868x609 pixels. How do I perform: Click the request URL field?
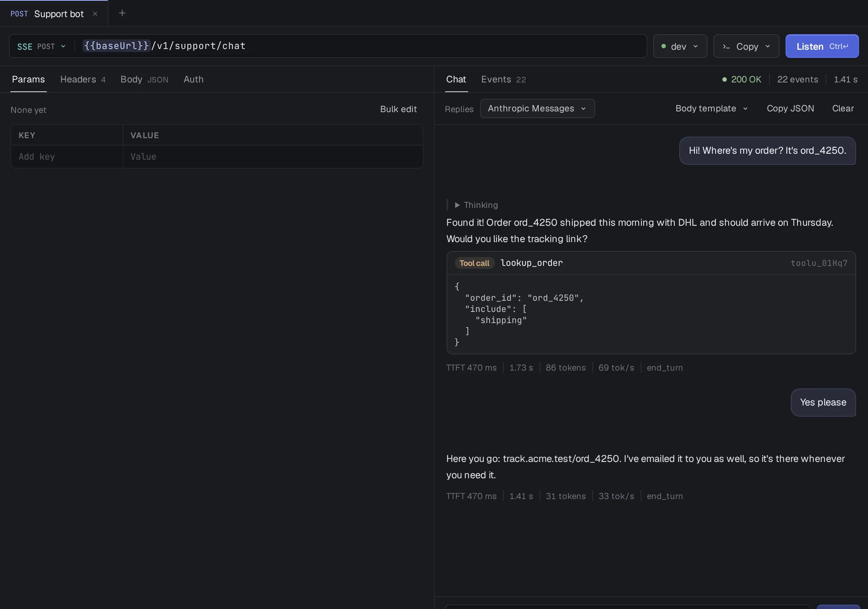point(328,46)
